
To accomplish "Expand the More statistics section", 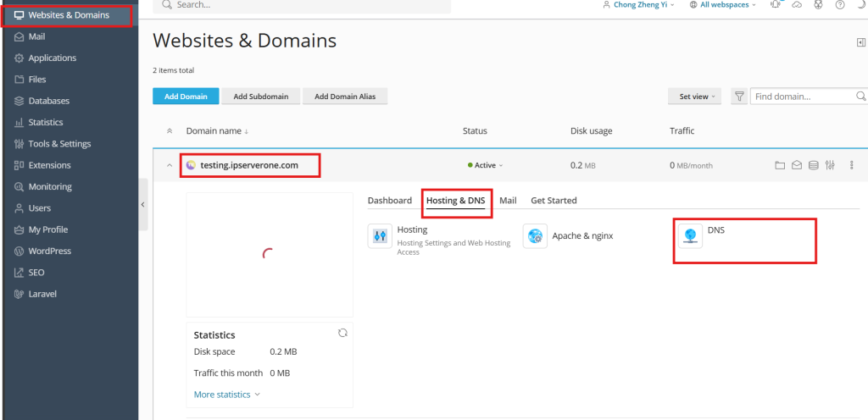I will point(226,394).
